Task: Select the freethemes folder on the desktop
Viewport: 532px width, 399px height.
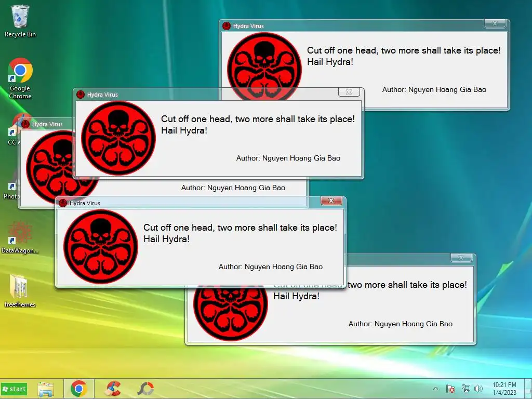Action: (20, 290)
